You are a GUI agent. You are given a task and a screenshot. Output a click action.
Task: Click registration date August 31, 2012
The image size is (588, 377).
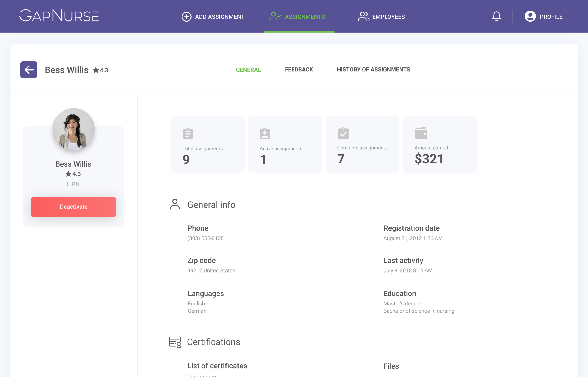(x=413, y=238)
